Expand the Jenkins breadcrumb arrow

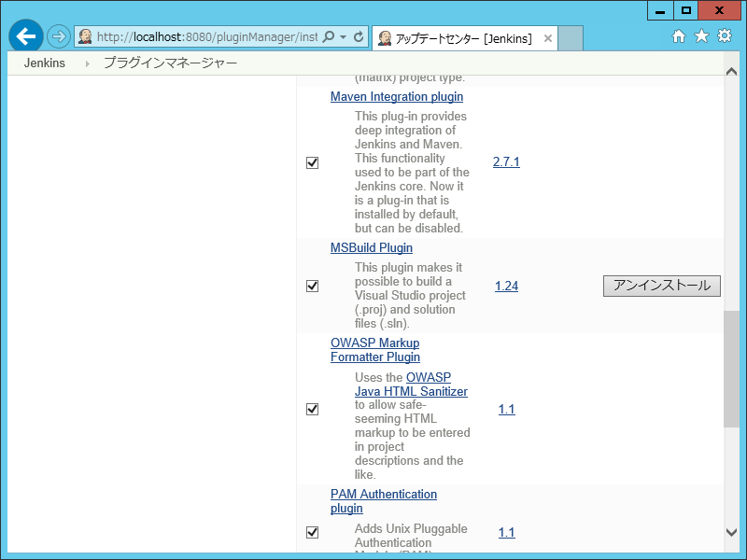pos(87,63)
